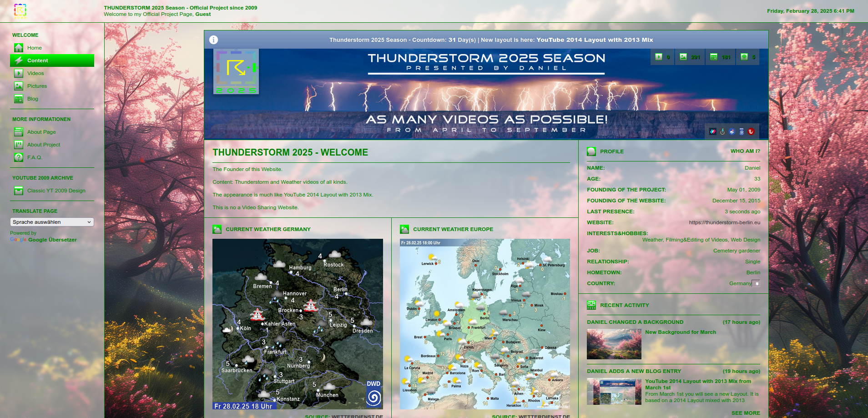Click the info icon in the announcement bar
Viewport: 868px width, 418px height.
[x=213, y=40]
